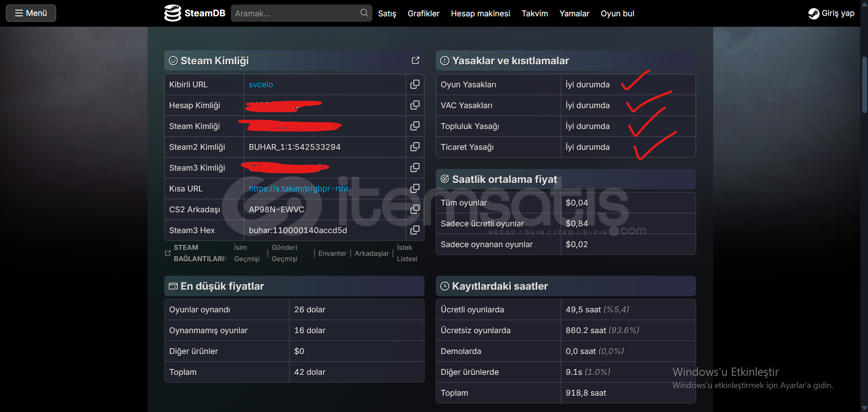Copy the Steam3 Hex value
The width and height of the screenshot is (868, 412).
tap(415, 230)
